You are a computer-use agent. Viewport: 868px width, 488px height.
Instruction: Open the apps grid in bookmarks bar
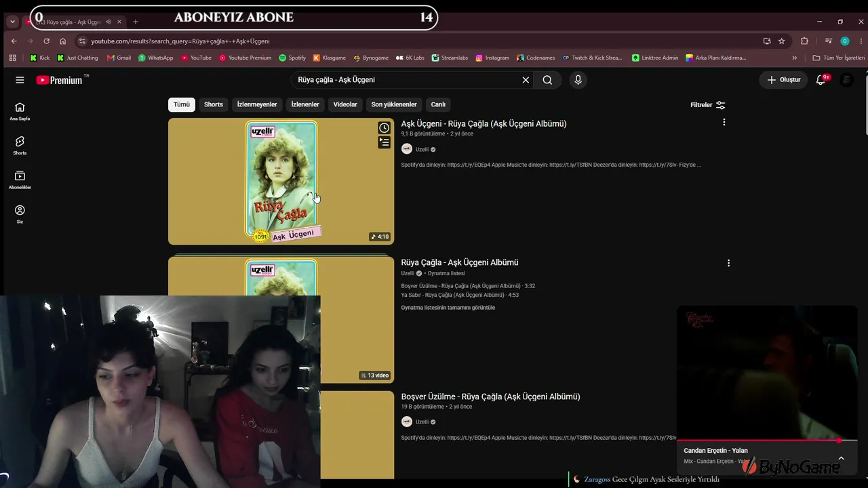click(12, 58)
